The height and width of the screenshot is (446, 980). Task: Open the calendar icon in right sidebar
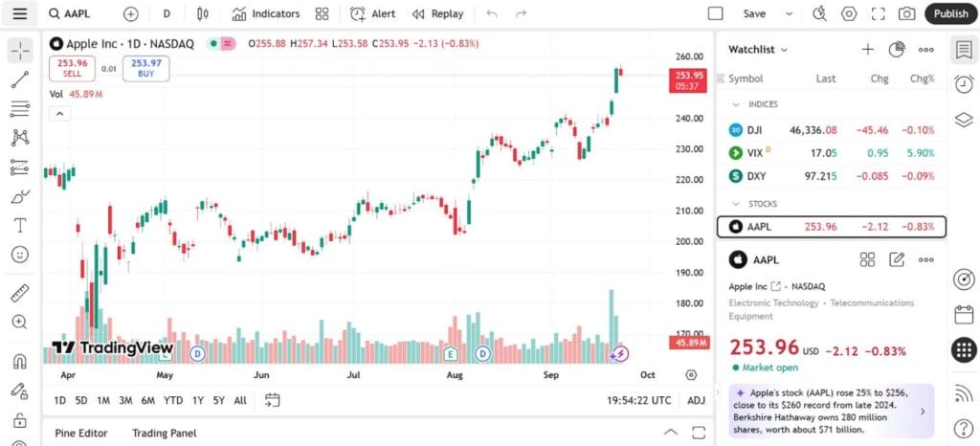tap(964, 315)
